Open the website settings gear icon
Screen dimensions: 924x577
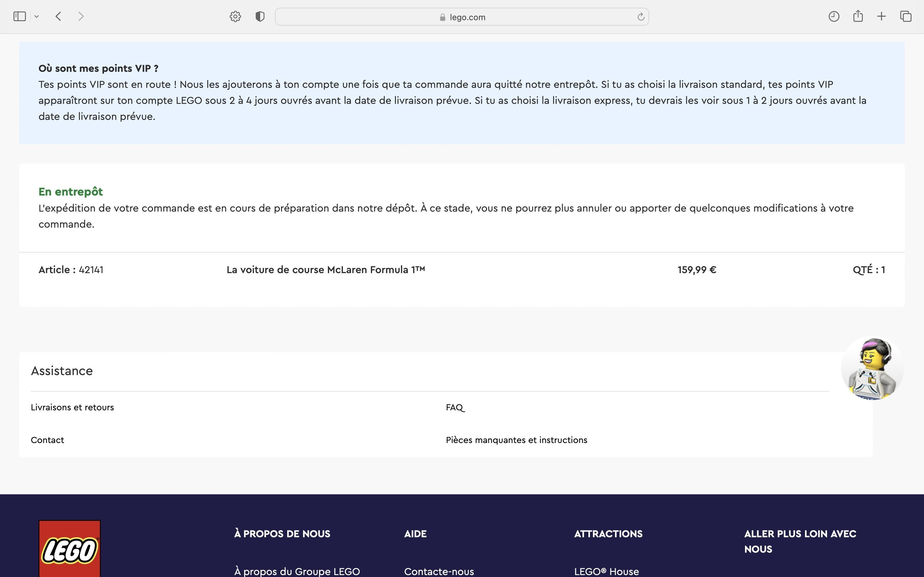(x=235, y=16)
